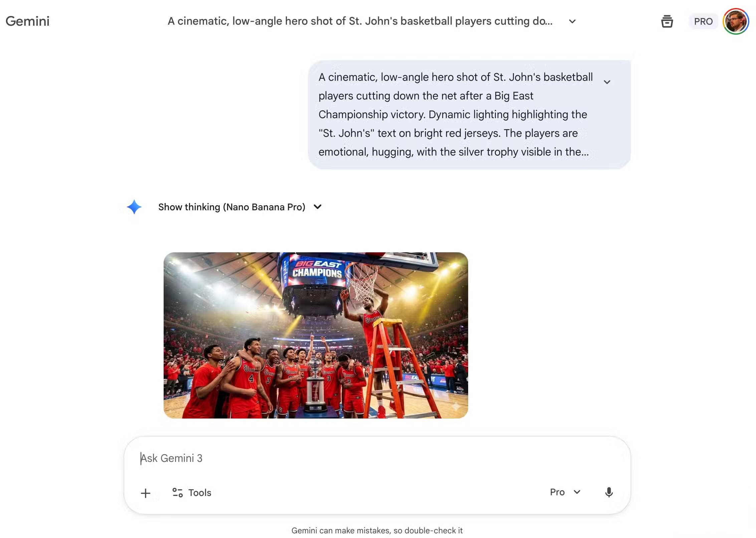Screen dimensions: 756x538
Task: Expand the truncated user prompt chevron
Action: 607,82
